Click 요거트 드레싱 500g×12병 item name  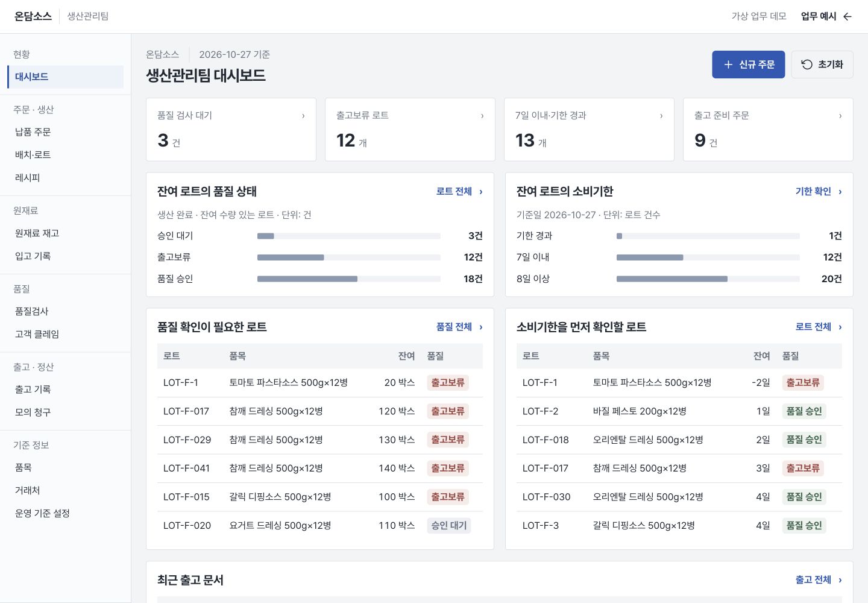[x=280, y=526]
